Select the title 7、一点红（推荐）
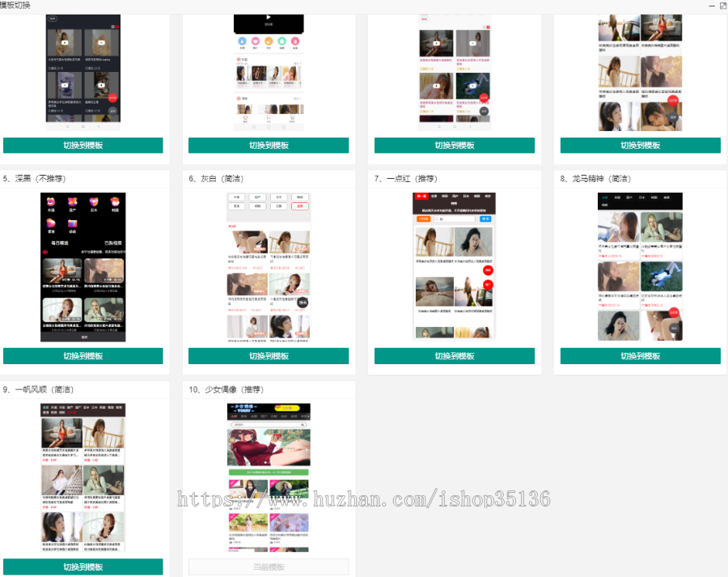728x577 pixels. 406,179
